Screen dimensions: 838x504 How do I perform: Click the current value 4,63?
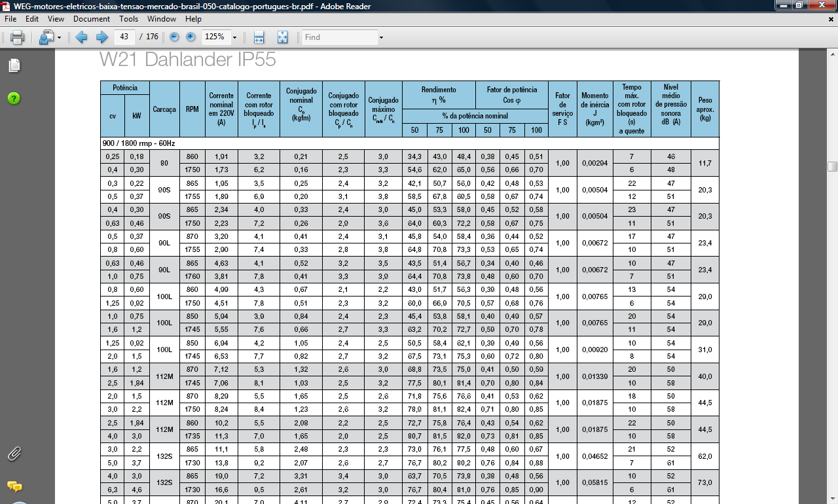tap(221, 263)
